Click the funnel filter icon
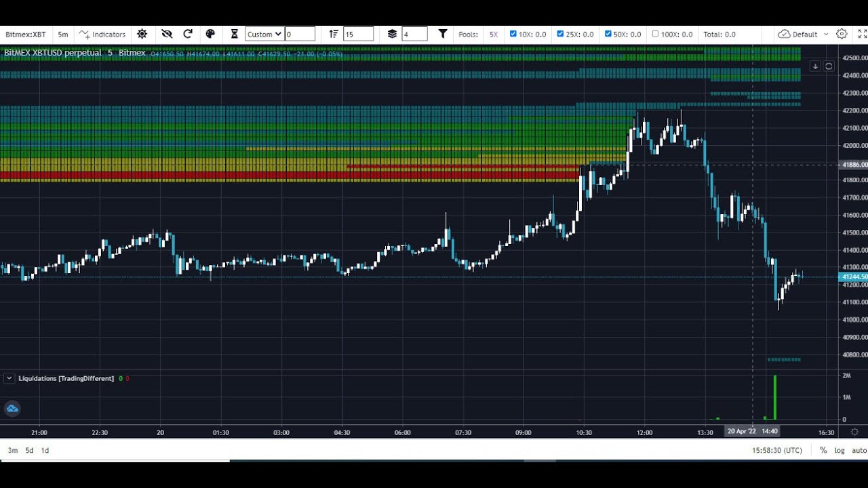The height and width of the screenshot is (488, 868). (443, 34)
